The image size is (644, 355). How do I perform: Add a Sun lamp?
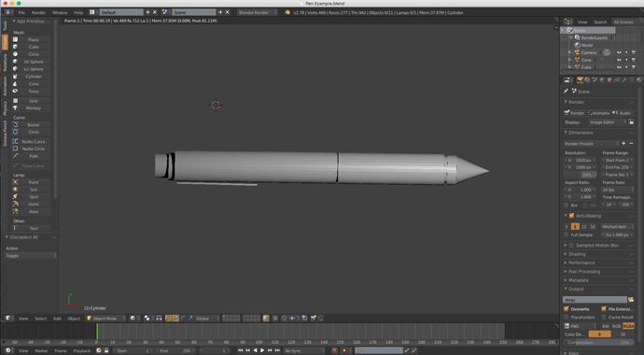31,190
